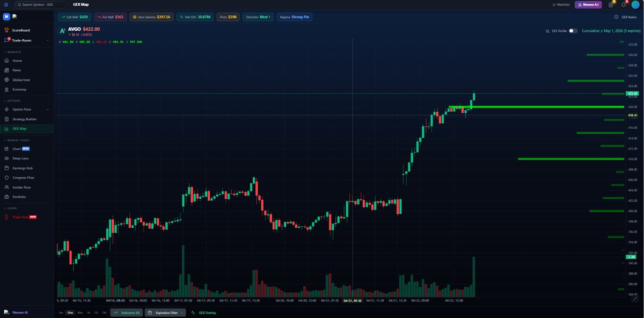Open the Watchlist link
This screenshot has width=644, height=318.
(x=561, y=4)
